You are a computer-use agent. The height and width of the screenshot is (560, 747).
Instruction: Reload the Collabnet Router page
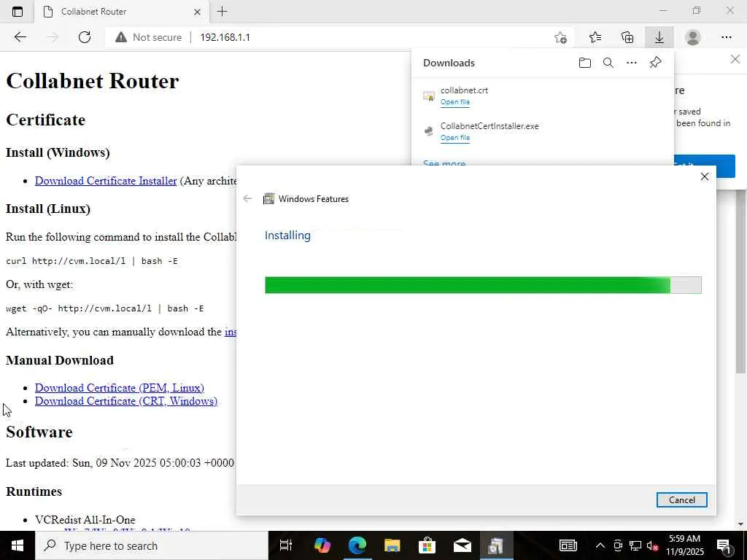tap(85, 37)
